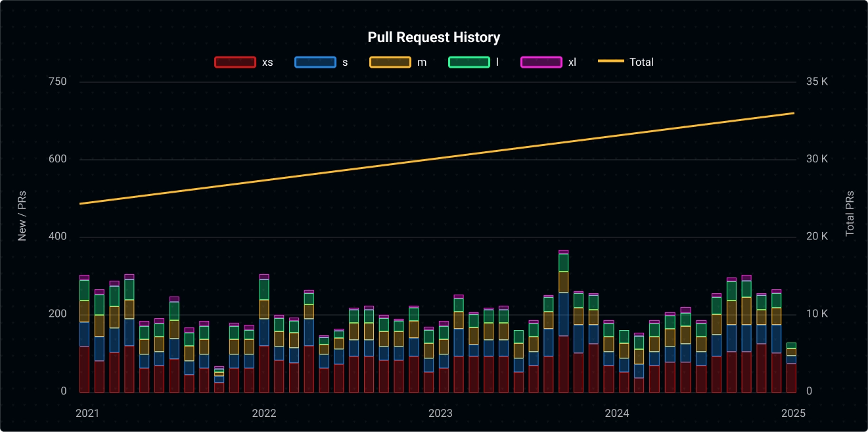Toggle the green l series swatch

(469, 62)
